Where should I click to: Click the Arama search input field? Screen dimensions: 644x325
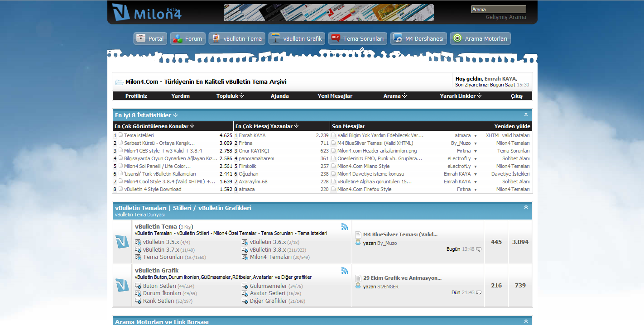tap(499, 9)
